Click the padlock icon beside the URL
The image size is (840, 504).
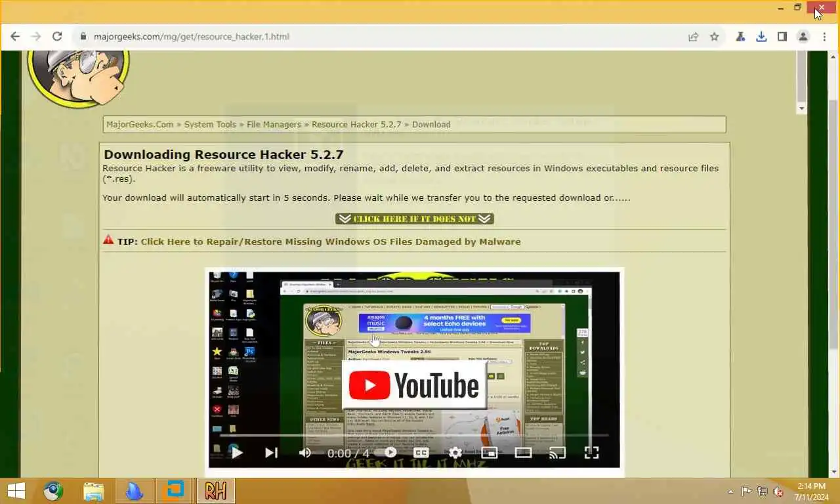click(x=83, y=37)
